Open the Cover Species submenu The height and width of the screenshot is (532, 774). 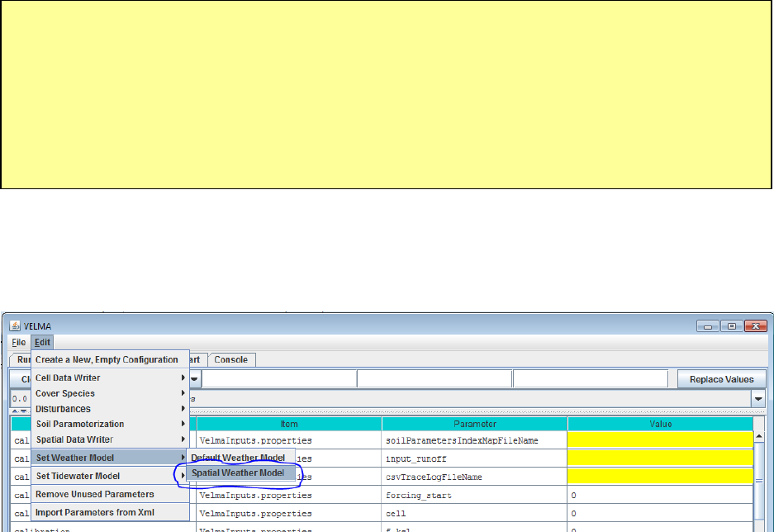tap(110, 393)
